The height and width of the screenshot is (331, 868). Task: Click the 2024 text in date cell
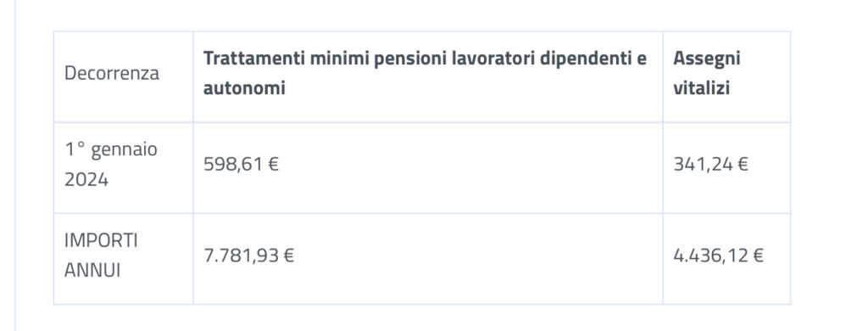click(86, 180)
